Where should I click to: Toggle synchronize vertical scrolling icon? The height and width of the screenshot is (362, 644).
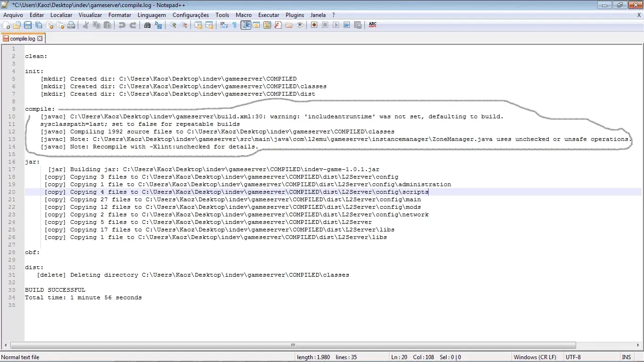pos(198,25)
